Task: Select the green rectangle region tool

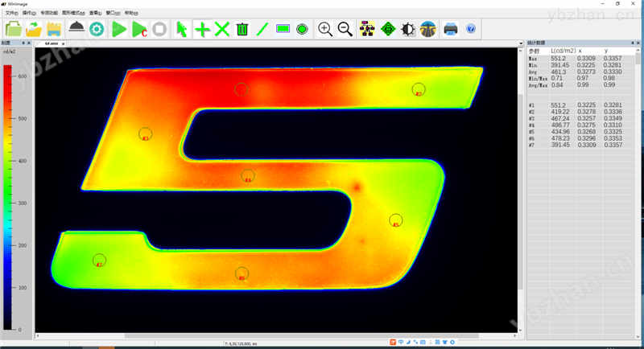Action: pos(283,29)
